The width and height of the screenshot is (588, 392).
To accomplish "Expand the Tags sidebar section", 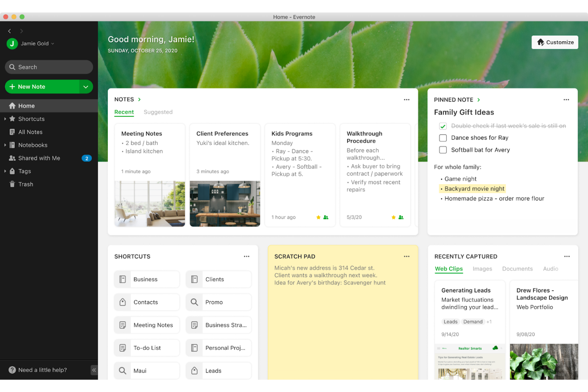I will coord(5,171).
